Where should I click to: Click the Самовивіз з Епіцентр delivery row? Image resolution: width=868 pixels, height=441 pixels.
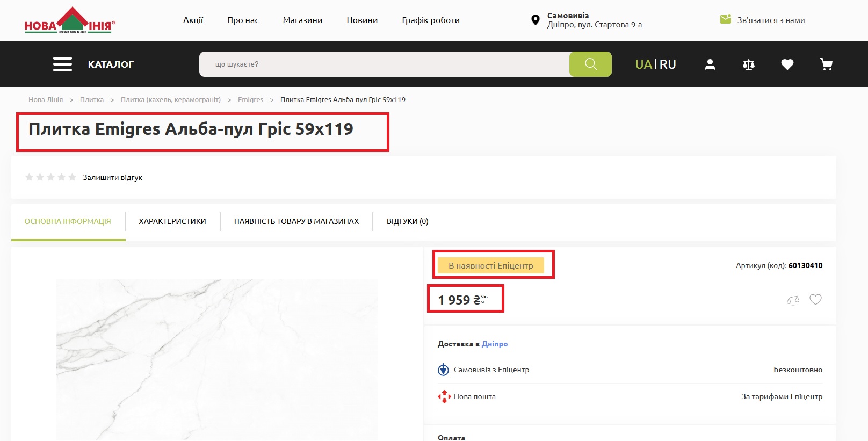pos(630,370)
